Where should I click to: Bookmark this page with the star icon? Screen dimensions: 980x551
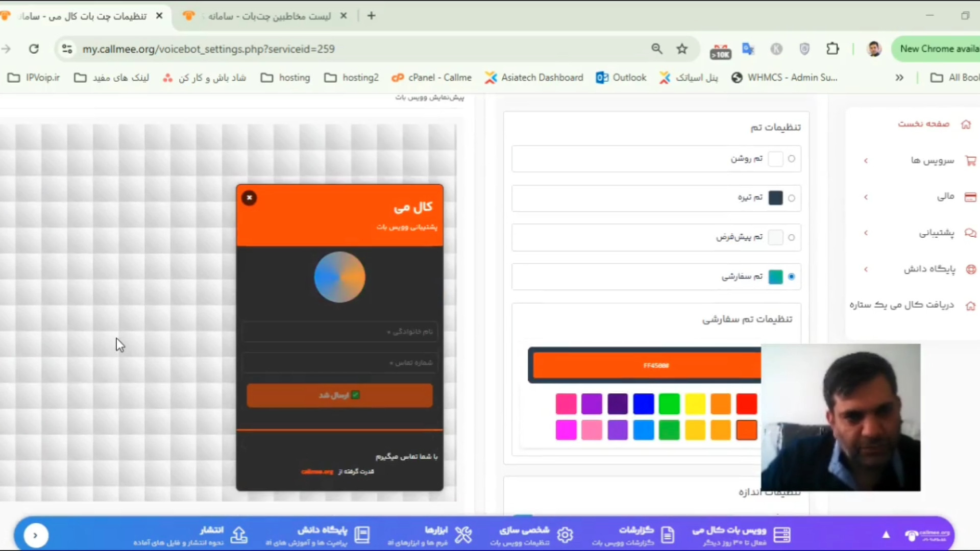point(682,49)
